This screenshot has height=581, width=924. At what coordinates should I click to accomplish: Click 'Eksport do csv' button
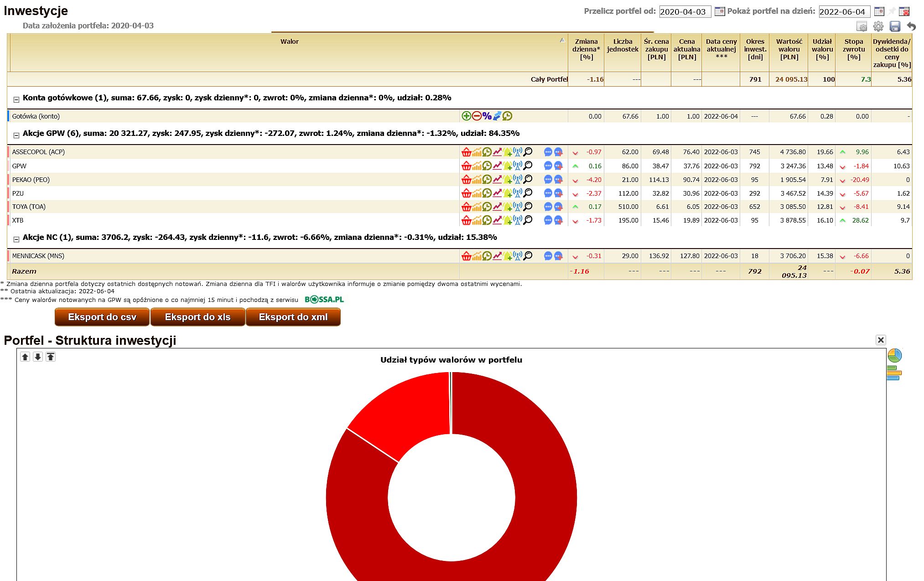pos(102,317)
